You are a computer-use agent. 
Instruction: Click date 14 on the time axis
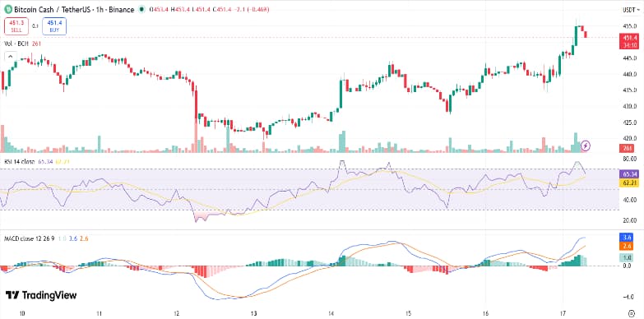[331, 313]
